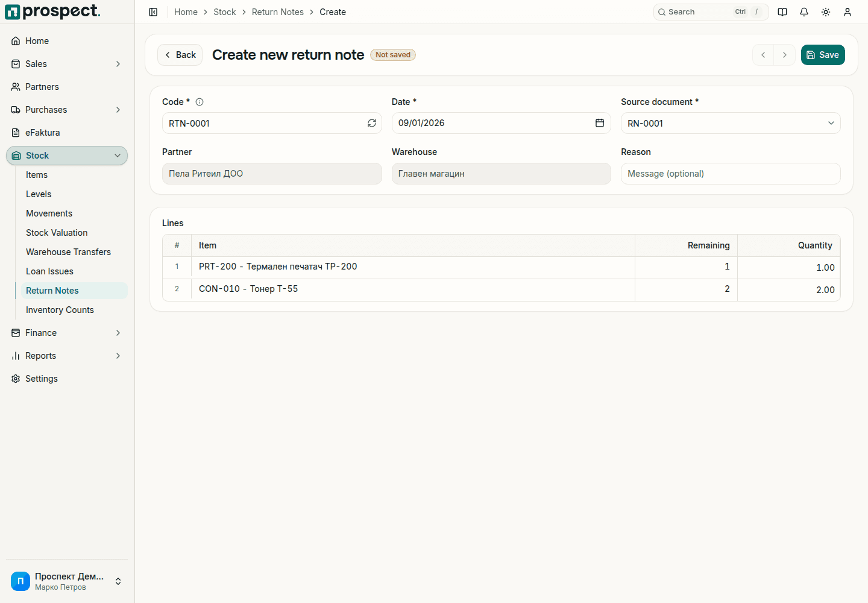Edit the quantity for CON-010 line
This screenshot has height=603, width=868.
(788, 290)
